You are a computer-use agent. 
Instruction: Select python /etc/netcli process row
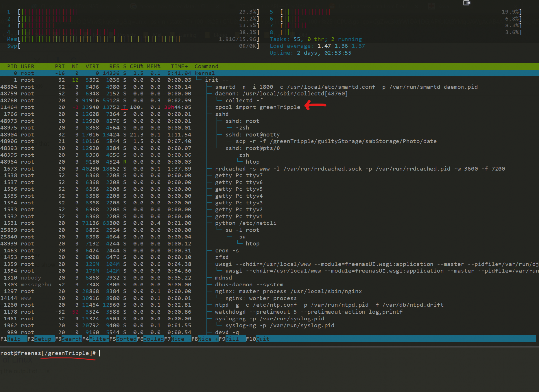[x=269, y=223]
